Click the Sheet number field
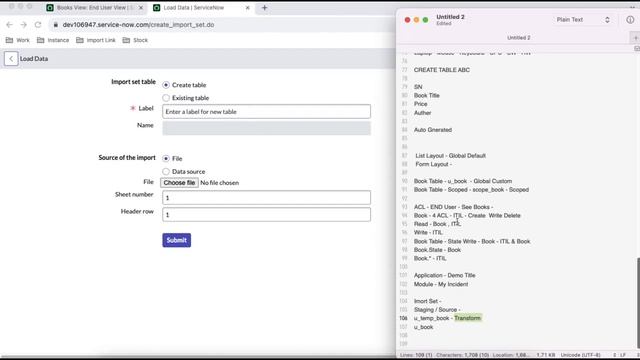640x360 pixels. point(267,198)
